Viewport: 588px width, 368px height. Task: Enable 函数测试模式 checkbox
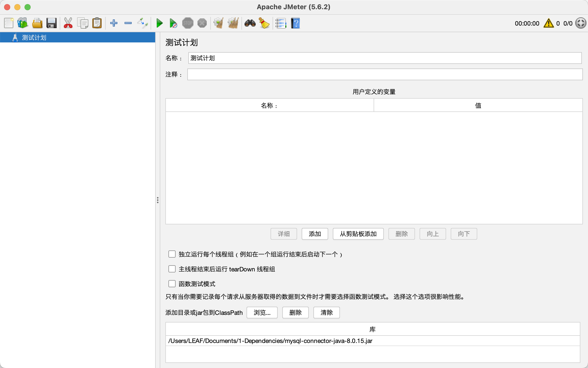(x=172, y=284)
